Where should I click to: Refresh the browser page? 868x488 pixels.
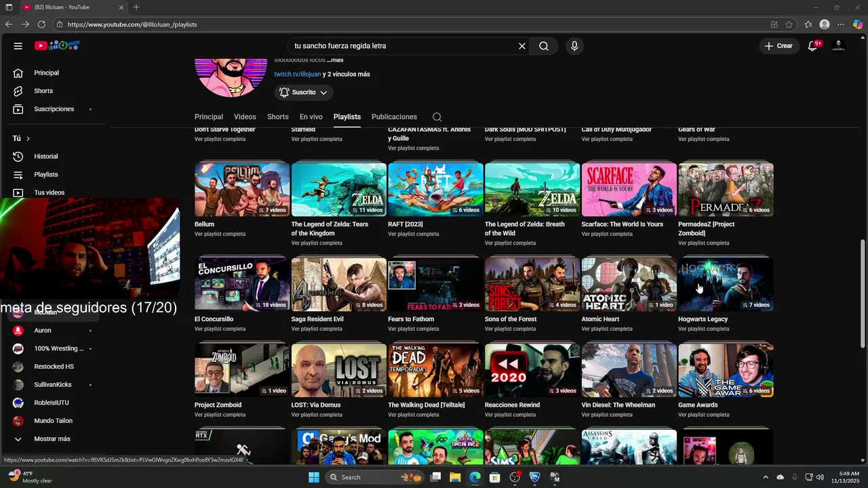41,24
